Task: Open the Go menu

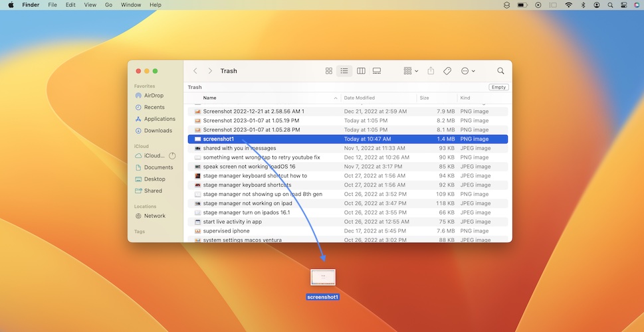Action: point(108,5)
